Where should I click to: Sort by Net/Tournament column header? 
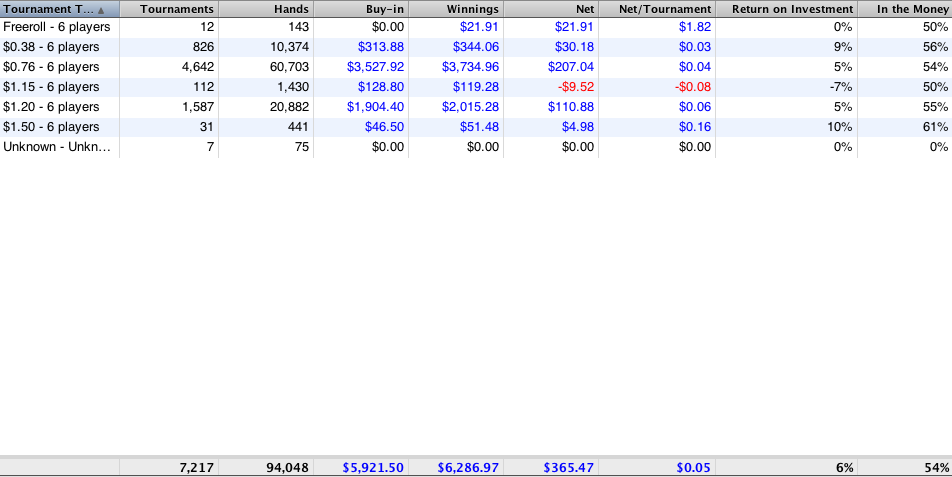tap(658, 9)
